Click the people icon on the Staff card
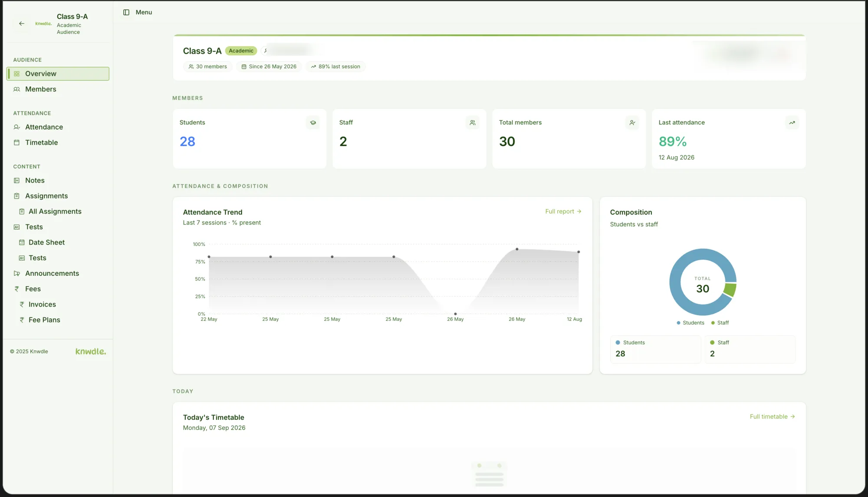 [x=473, y=123]
